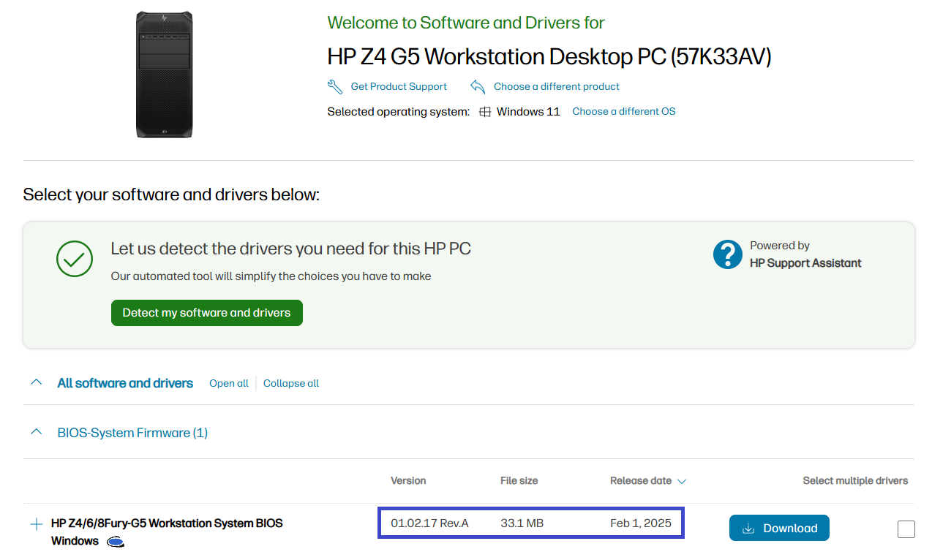Click the HP Z4 workstation product image
Viewport: 932px width, 560px height.
tap(165, 73)
